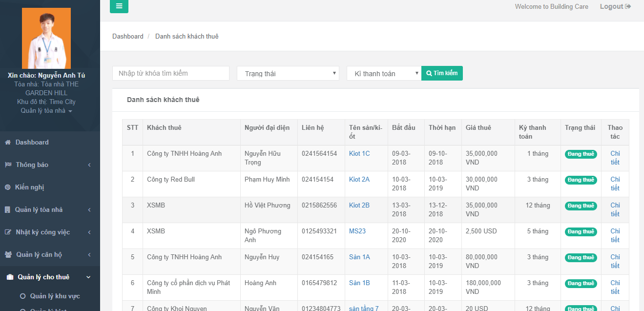Image resolution: width=644 pixels, height=311 pixels.
Task: Expand the Thông báo submenu arrow
Action: [89, 165]
